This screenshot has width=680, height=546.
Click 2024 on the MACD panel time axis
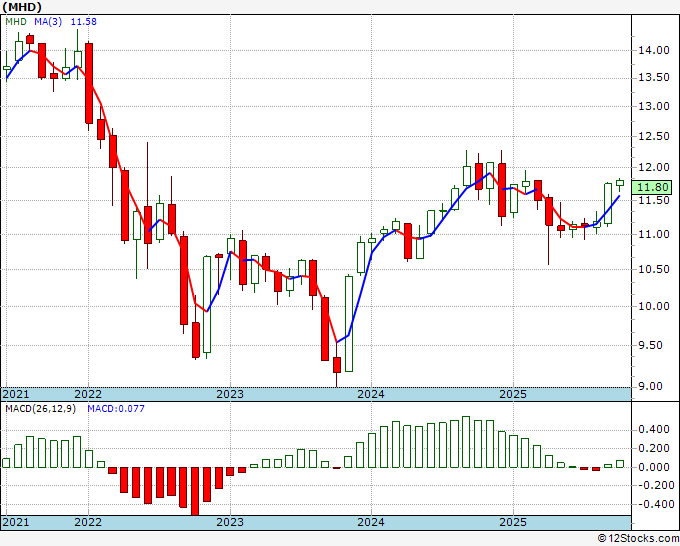coord(371,522)
